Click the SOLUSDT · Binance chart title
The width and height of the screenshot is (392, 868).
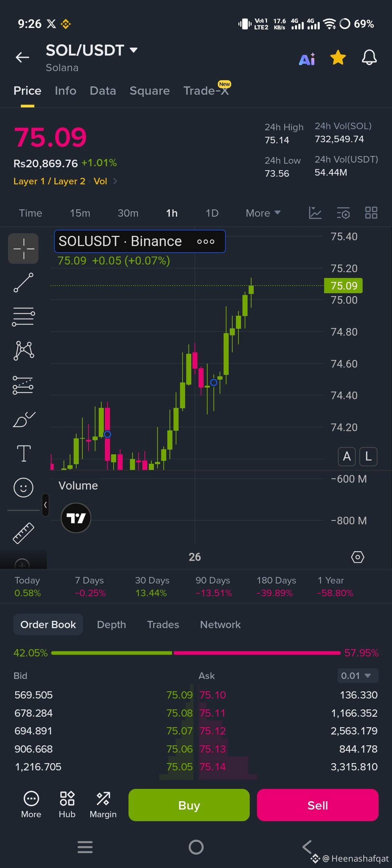[120, 241]
